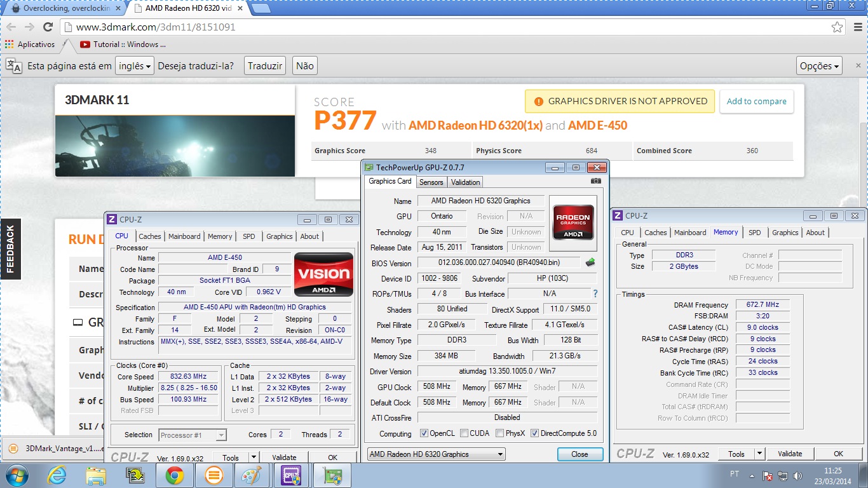
Task: Expand Tools arrow in CPU-Z processor window
Action: [254, 457]
